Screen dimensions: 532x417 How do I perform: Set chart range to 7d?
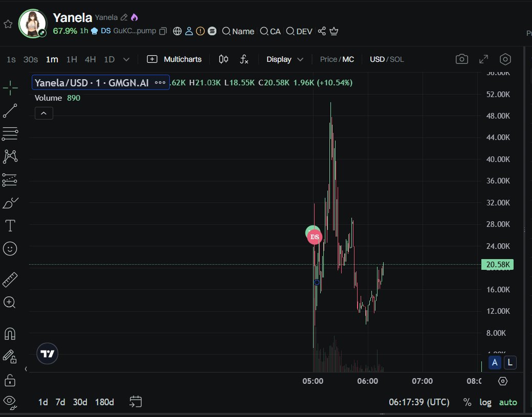[60, 402]
